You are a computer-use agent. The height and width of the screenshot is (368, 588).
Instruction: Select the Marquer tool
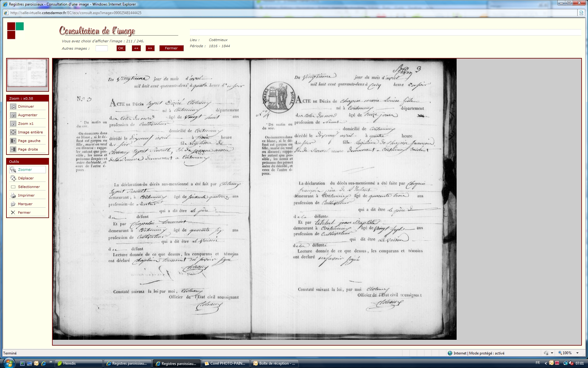click(x=13, y=204)
